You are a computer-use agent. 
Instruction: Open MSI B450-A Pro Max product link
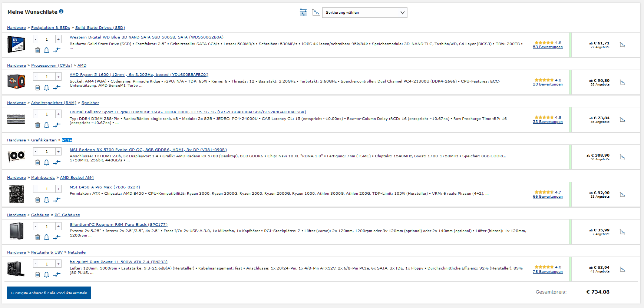[105, 187]
